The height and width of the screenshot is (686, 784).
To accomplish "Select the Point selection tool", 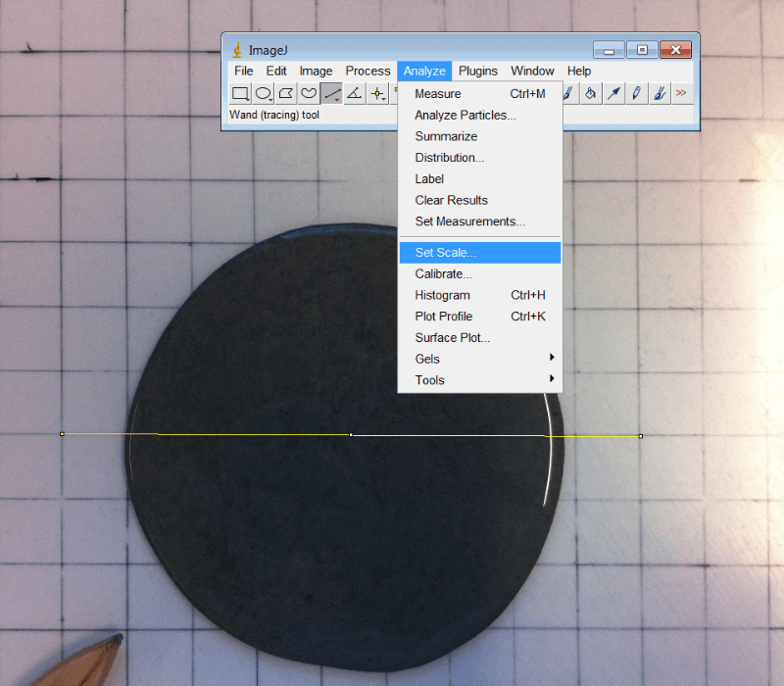I will [x=378, y=93].
